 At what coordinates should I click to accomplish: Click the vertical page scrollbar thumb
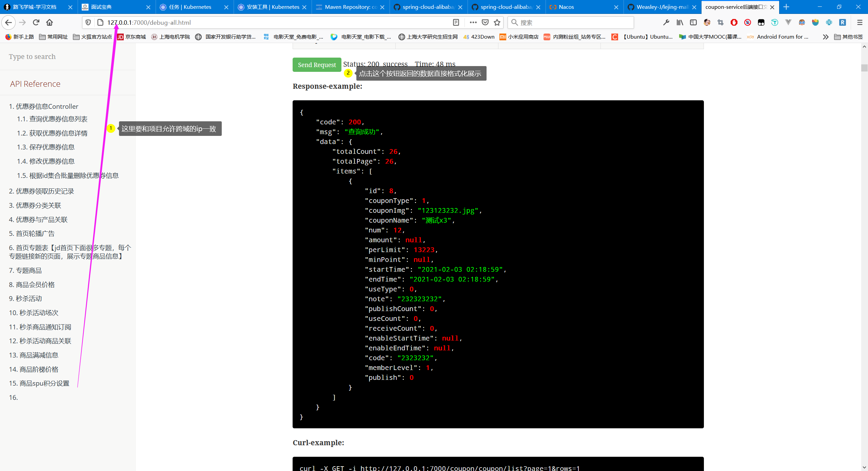point(864,68)
